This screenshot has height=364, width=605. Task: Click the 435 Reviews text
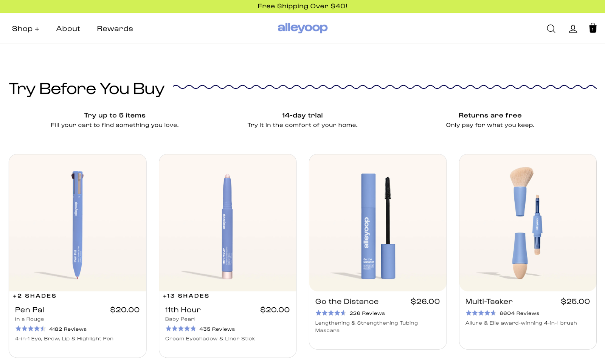click(217, 329)
